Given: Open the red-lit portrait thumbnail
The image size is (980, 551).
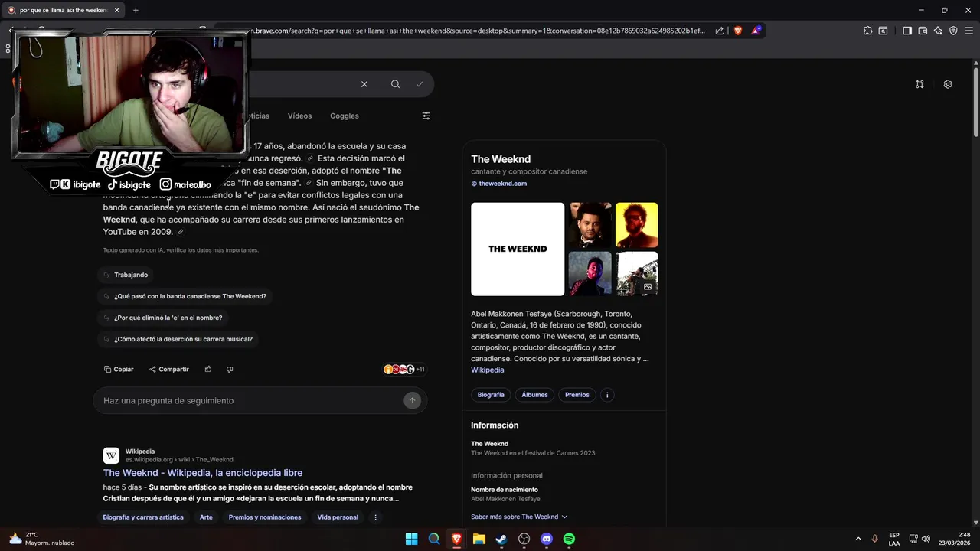Looking at the screenshot, I should pyautogui.click(x=590, y=273).
